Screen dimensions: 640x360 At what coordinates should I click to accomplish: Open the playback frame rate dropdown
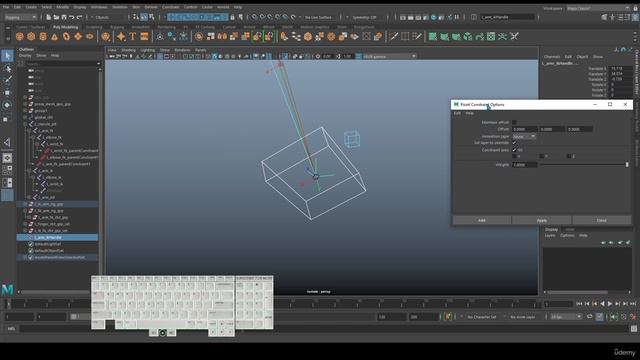pyautogui.click(x=565, y=317)
